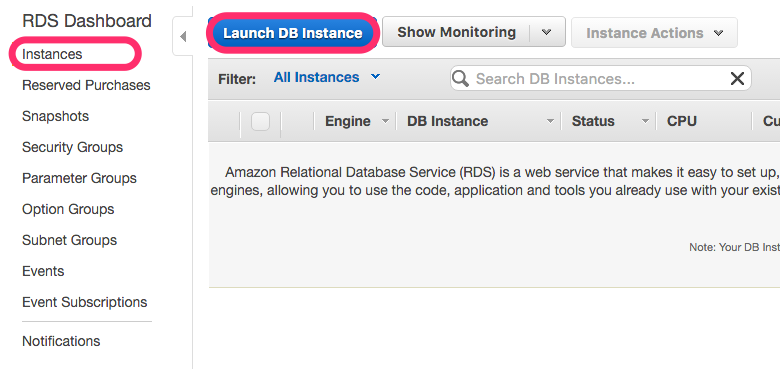Open Event Subscriptions in the sidebar
The image size is (780, 369).
tap(85, 302)
